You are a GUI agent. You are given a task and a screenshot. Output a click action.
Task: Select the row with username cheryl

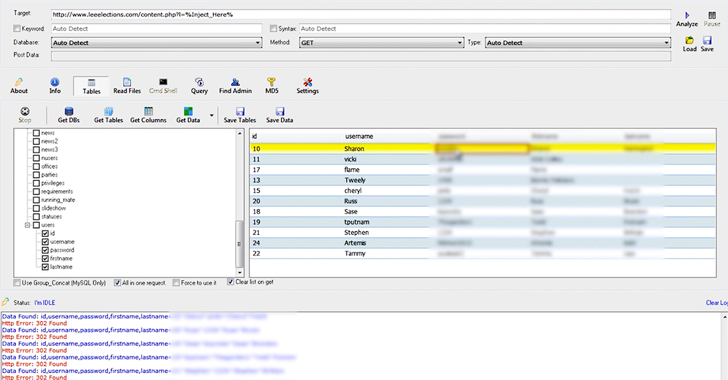coord(483,190)
